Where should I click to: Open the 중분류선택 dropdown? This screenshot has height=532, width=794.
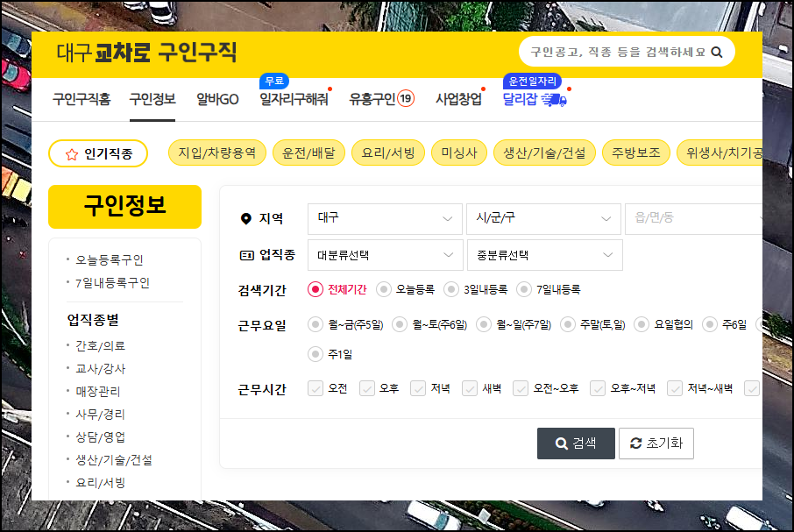545,255
